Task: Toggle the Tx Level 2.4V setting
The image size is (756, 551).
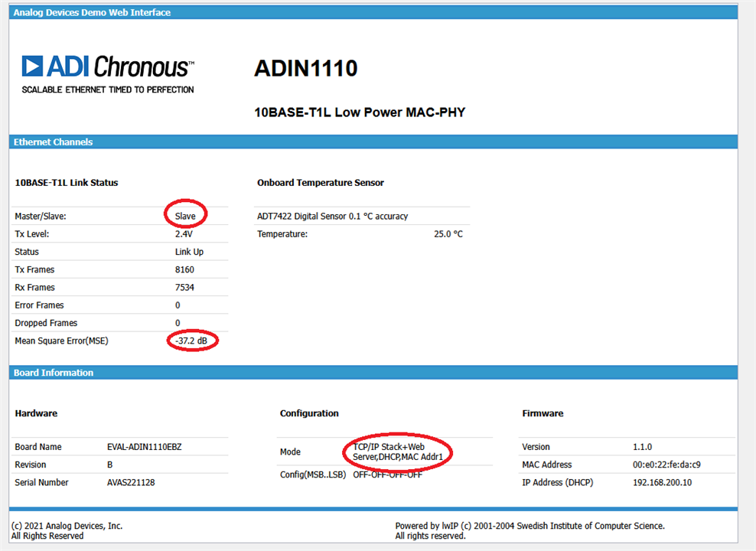Action: [184, 233]
